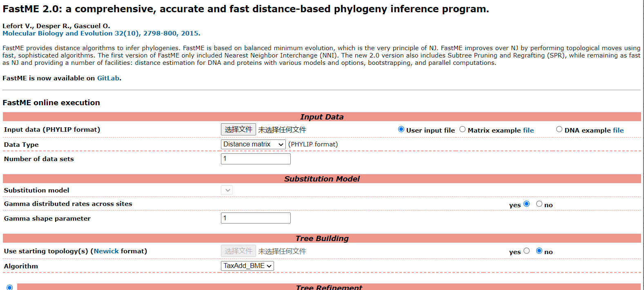This screenshot has height=290, width=644.
Task: Click the 'Gamma shape parameter' label
Action: click(x=47, y=219)
